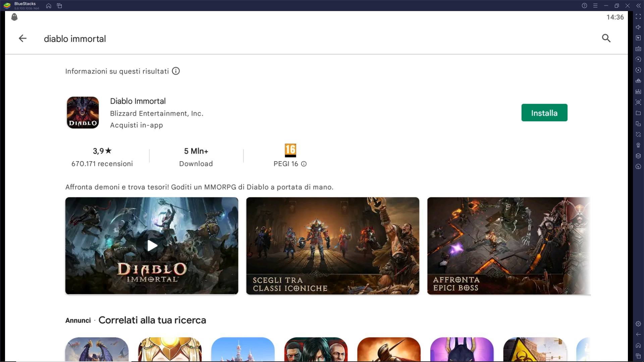Open the multi-instance manager layers icon
The width and height of the screenshot is (644, 362).
(x=638, y=156)
